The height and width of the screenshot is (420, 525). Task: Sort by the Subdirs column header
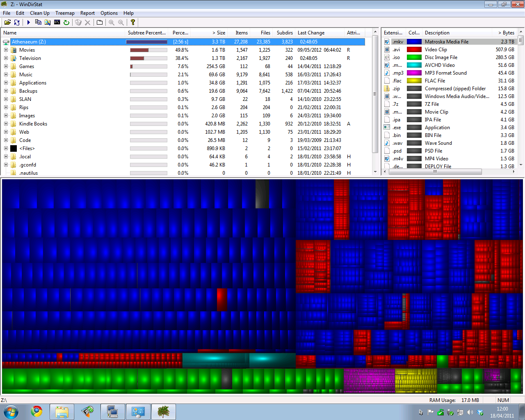[x=284, y=33]
